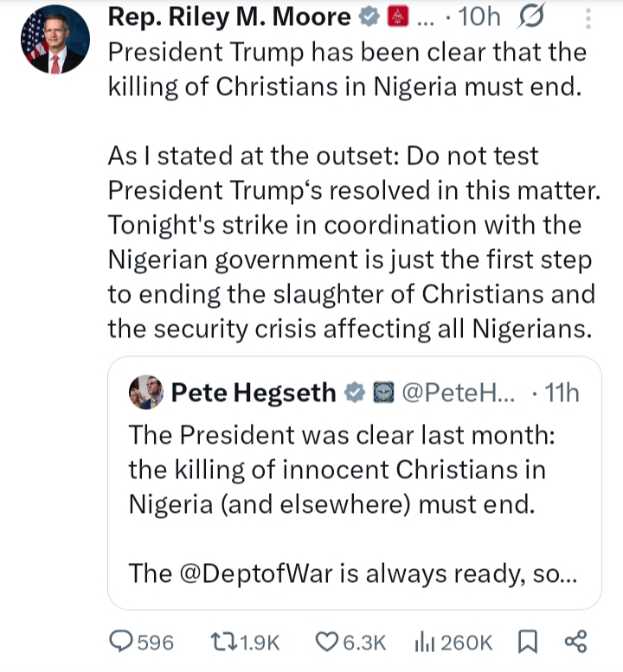Click the Department of War badge by Hegseth
This screenshot has width=623, height=672.
tap(382, 393)
